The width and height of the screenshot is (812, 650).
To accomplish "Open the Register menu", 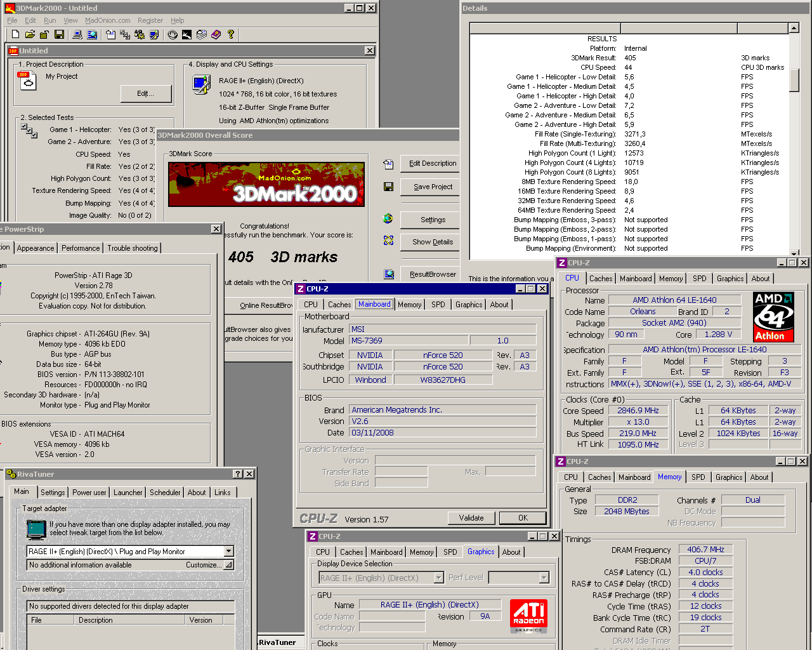I will [150, 20].
